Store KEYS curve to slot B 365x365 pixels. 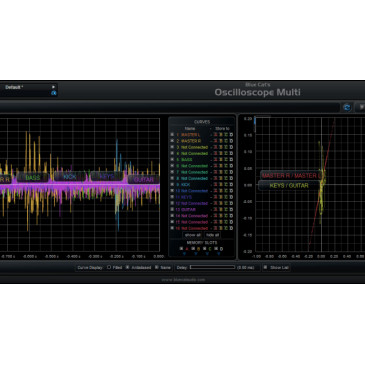221,197
